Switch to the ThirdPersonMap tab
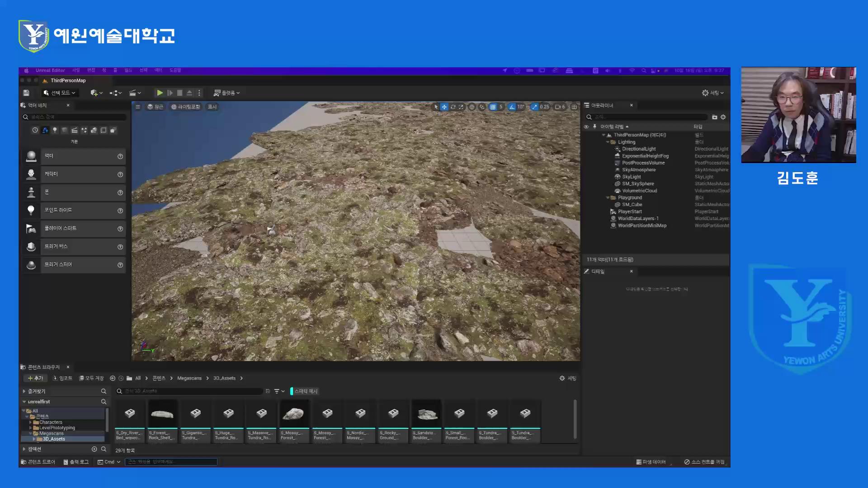 tap(68, 80)
